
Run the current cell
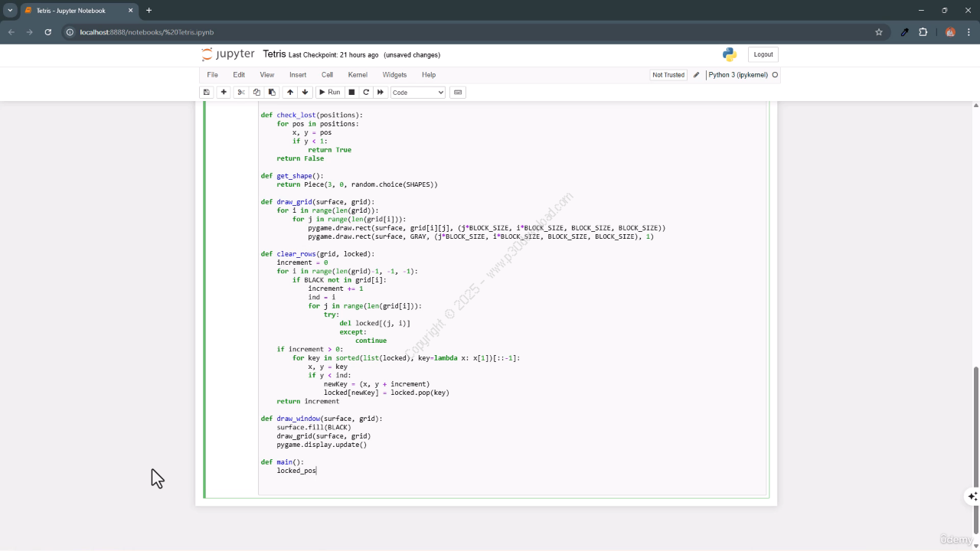click(x=329, y=93)
